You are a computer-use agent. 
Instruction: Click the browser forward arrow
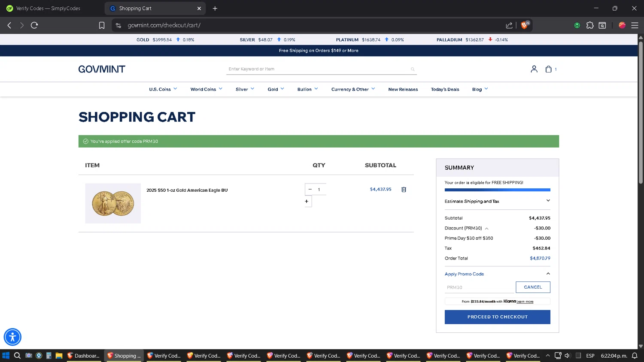pyautogui.click(x=21, y=25)
